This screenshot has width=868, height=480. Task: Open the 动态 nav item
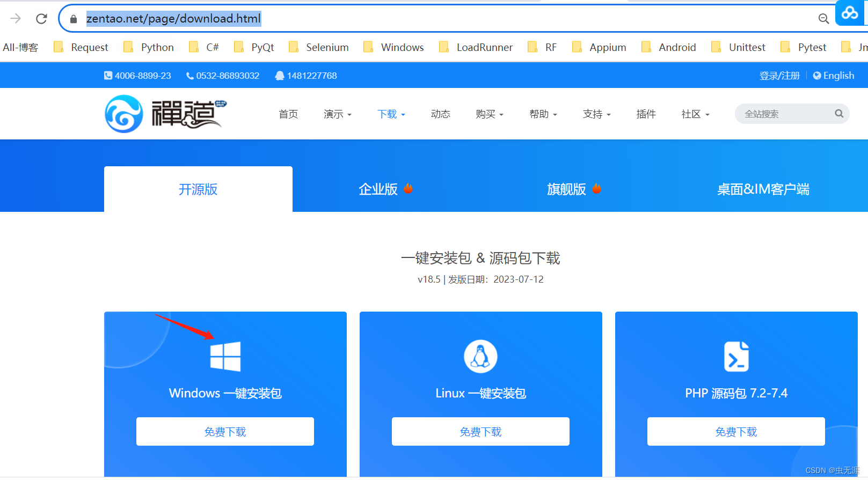(x=440, y=114)
